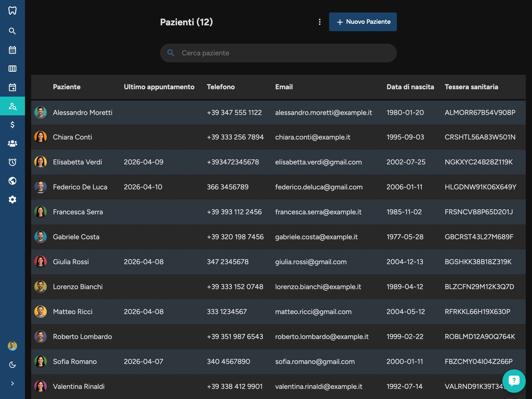Click the Nuovo Paziente button

(x=363, y=22)
